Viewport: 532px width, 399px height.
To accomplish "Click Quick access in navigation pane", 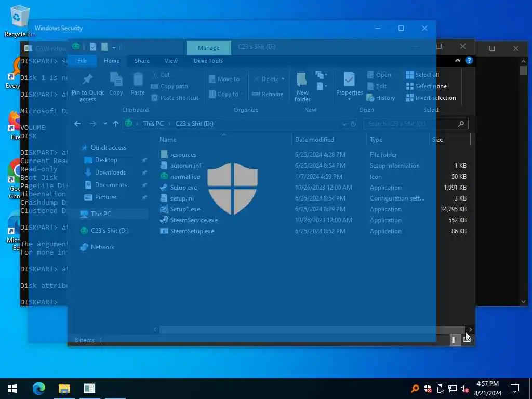I will click(108, 147).
